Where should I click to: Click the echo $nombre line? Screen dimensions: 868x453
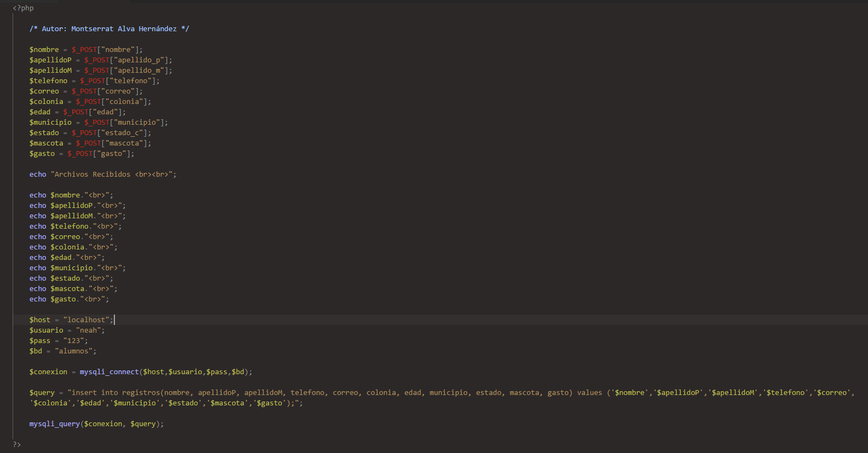72,195
